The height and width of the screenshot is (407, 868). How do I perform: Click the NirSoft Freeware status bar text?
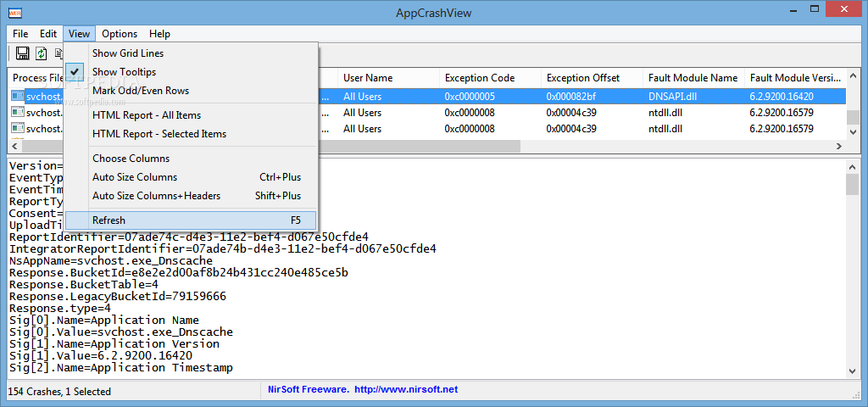[309, 389]
